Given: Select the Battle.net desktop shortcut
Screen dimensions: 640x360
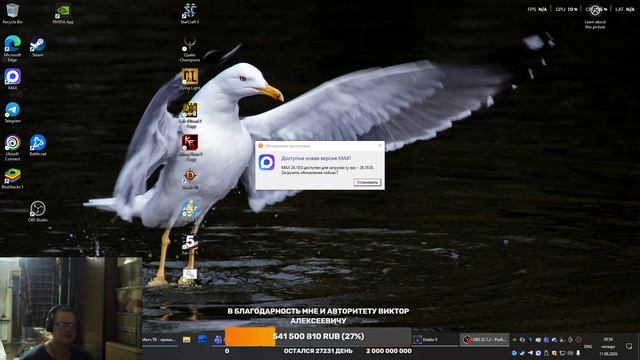Looking at the screenshot, I should 38,145.
